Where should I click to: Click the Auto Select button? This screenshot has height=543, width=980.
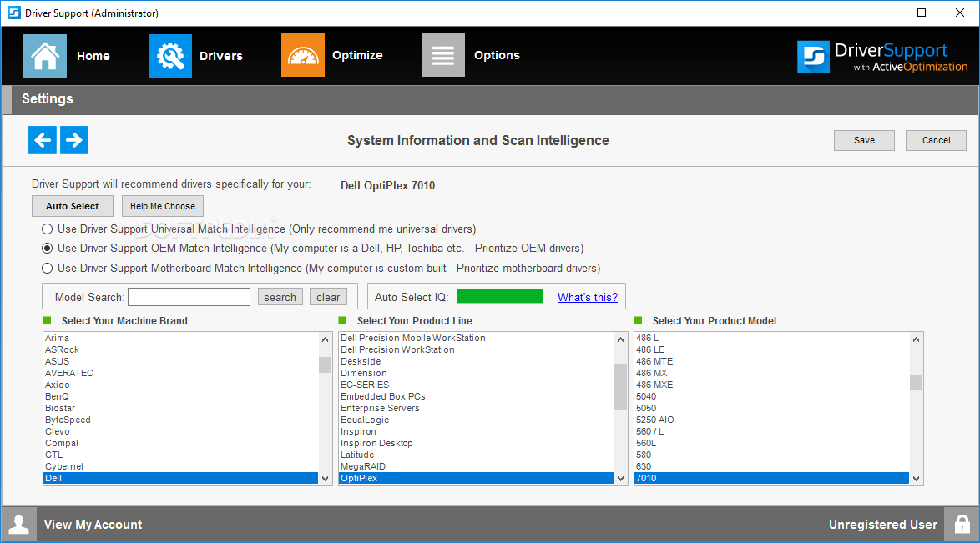pos(73,206)
